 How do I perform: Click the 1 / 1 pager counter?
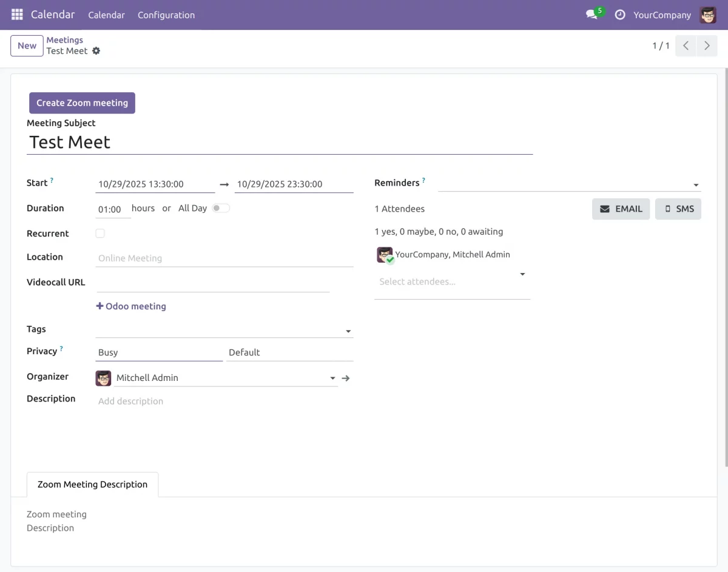tap(661, 45)
